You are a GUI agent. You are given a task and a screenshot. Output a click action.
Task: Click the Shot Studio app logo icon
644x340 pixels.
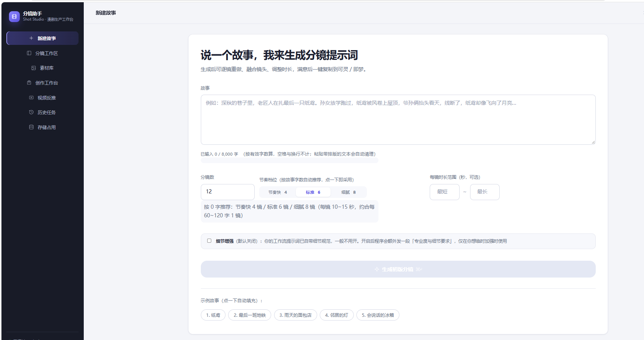click(14, 16)
